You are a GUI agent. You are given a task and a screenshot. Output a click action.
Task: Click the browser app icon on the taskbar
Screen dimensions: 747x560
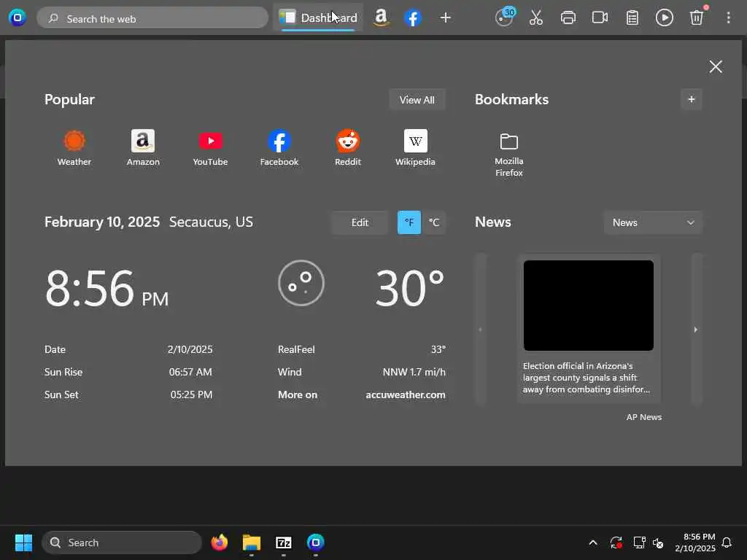pos(315,542)
